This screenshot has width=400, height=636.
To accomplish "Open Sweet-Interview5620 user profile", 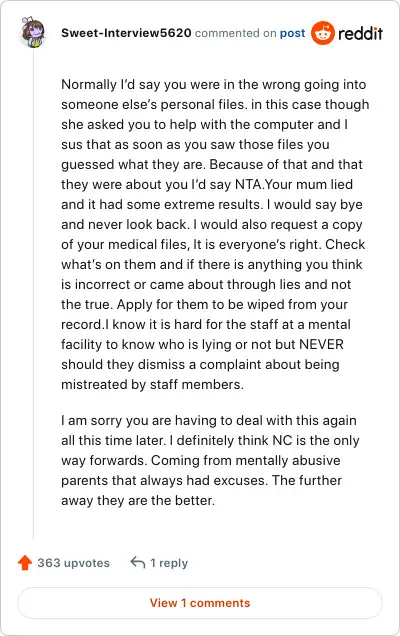I will 126,33.
